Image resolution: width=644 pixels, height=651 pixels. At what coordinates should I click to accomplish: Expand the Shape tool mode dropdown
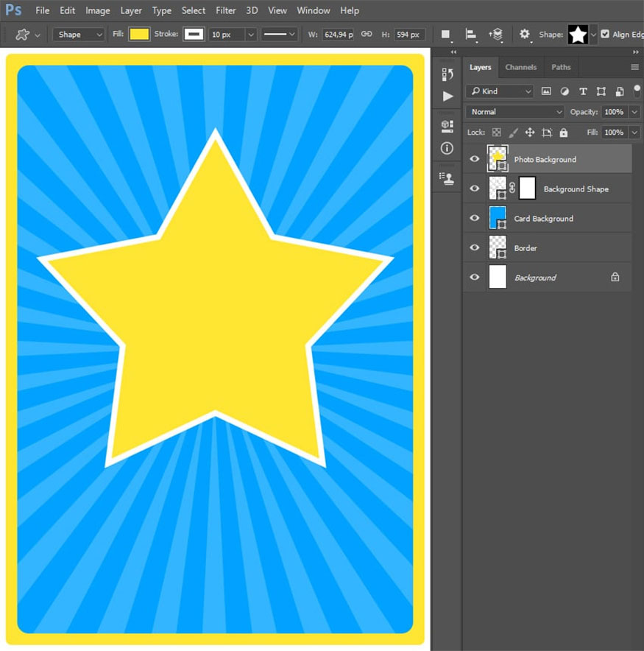[79, 35]
